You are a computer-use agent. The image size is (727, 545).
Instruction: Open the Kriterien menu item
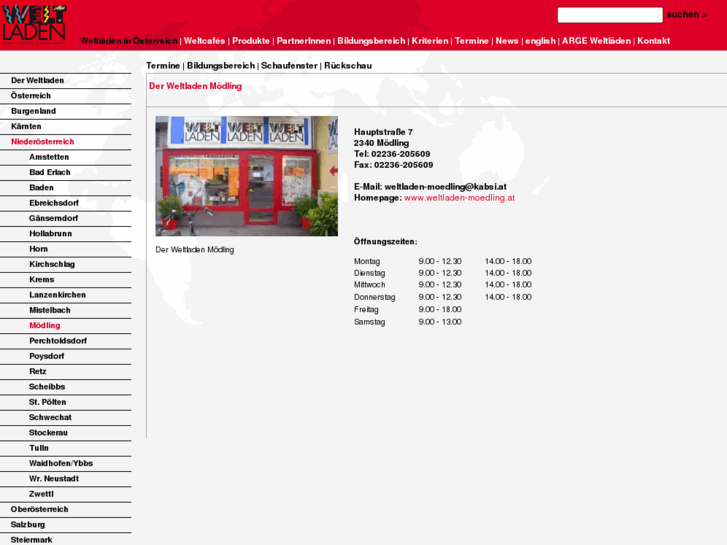430,41
